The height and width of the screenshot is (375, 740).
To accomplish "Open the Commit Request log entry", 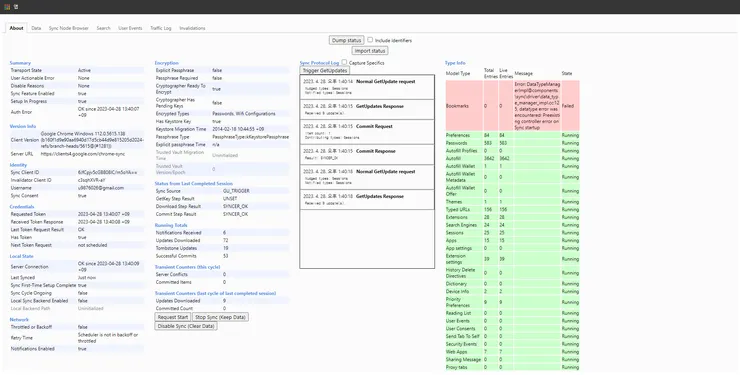I will point(367,132).
